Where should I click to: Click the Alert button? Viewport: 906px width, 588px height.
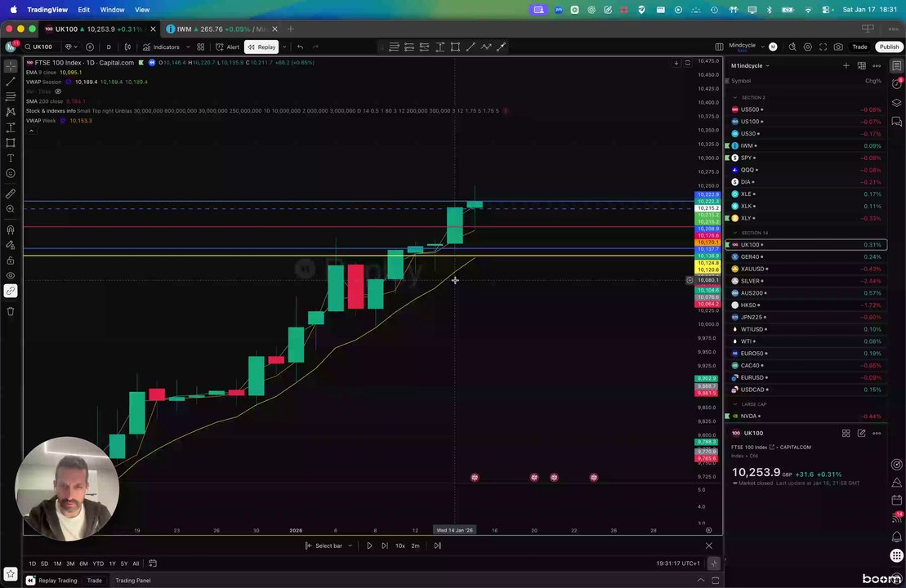coord(227,47)
